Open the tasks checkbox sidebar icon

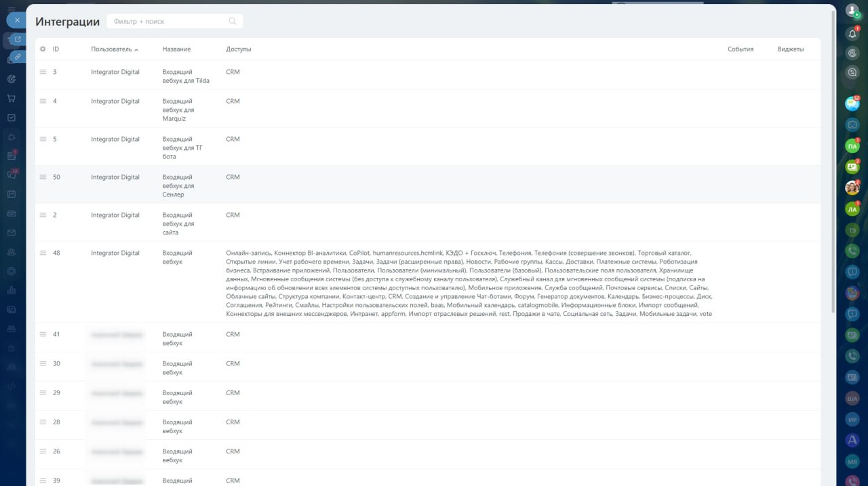(12, 117)
